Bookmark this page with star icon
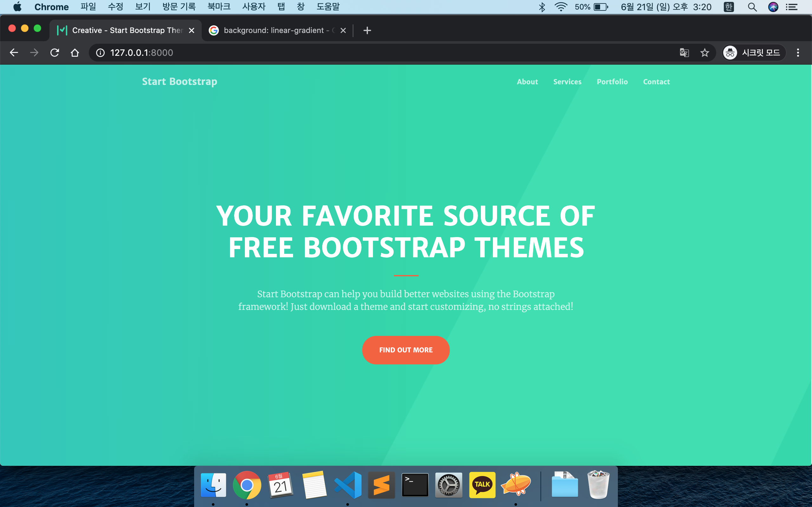 coord(704,53)
